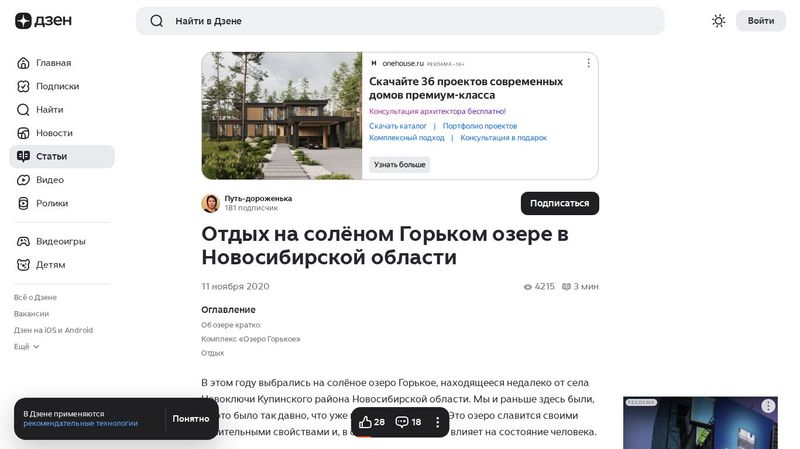This screenshot has width=800, height=449.
Task: Open Главная in the sidebar
Action: pyautogui.click(x=52, y=63)
